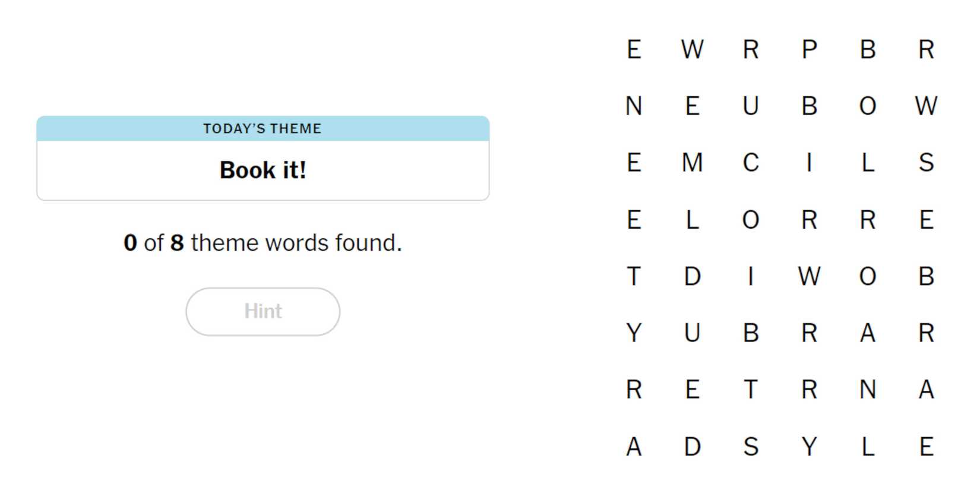This screenshot has width=980, height=490.
Task: Click the Hint button
Action: point(263,311)
